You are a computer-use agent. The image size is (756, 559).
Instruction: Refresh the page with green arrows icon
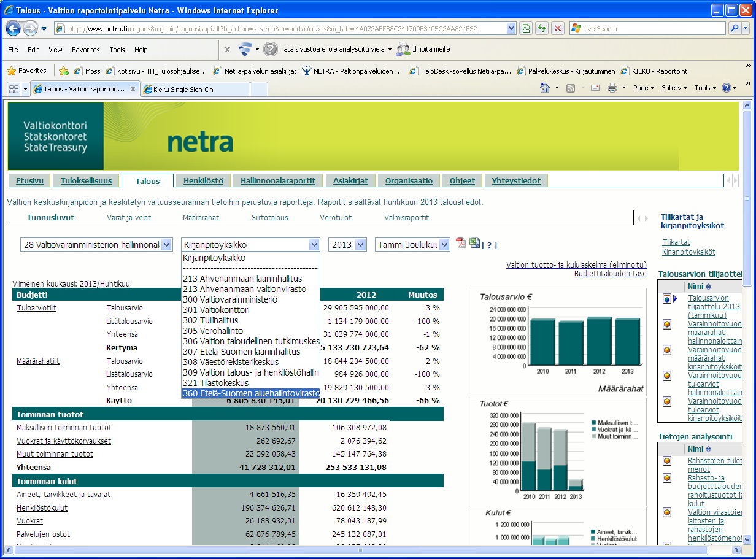pos(542,28)
